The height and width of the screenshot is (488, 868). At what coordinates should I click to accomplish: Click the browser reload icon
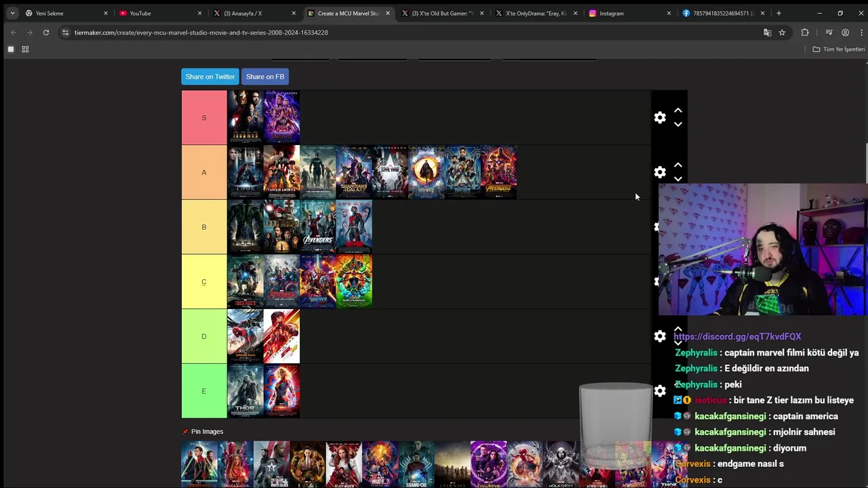[46, 33]
